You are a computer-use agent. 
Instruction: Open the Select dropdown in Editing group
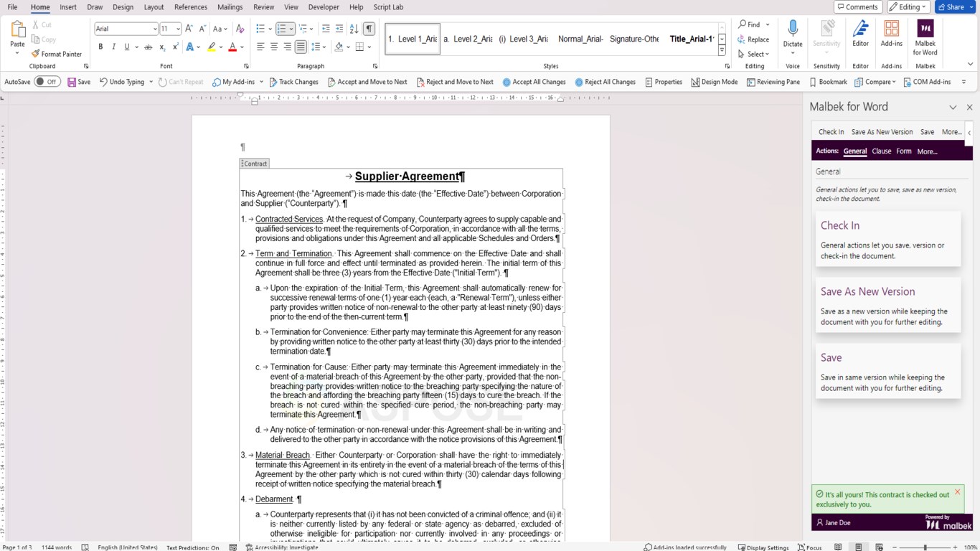click(753, 54)
